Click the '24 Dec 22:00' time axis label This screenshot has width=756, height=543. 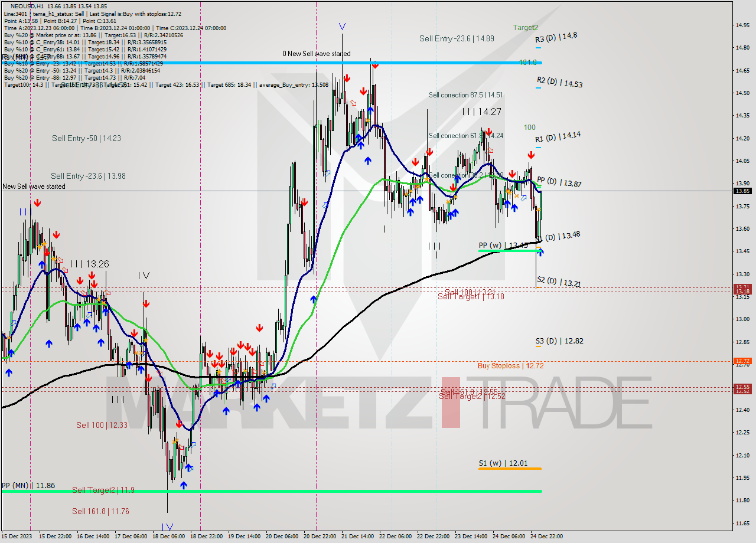tap(546, 537)
